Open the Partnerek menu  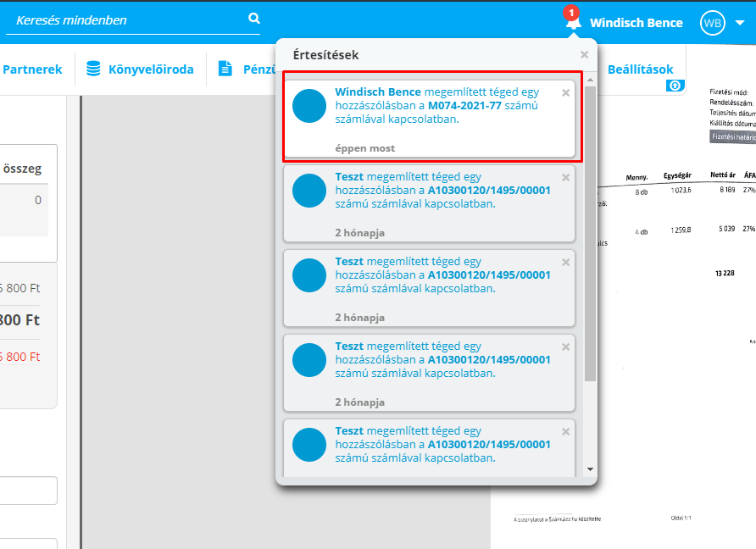[x=32, y=69]
